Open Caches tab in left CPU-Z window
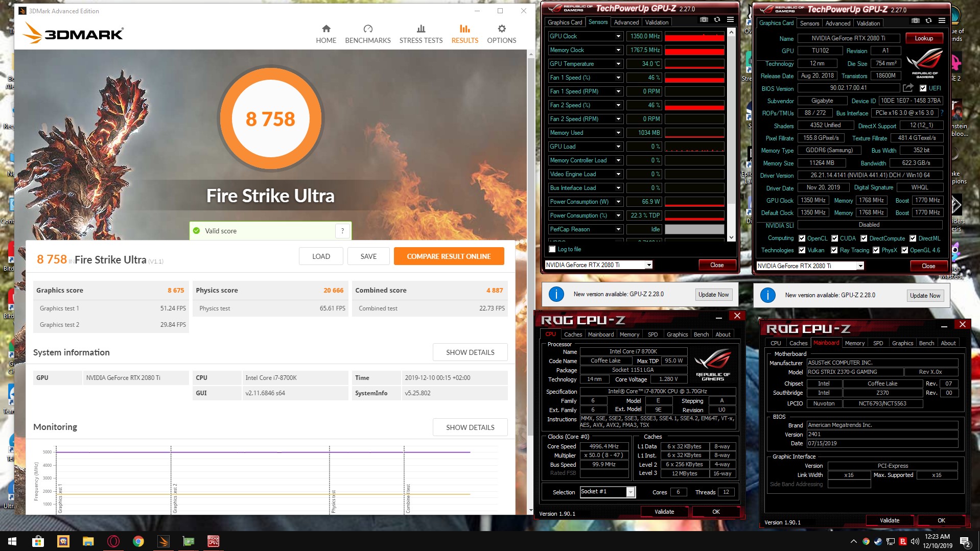980x551 pixels. (573, 334)
